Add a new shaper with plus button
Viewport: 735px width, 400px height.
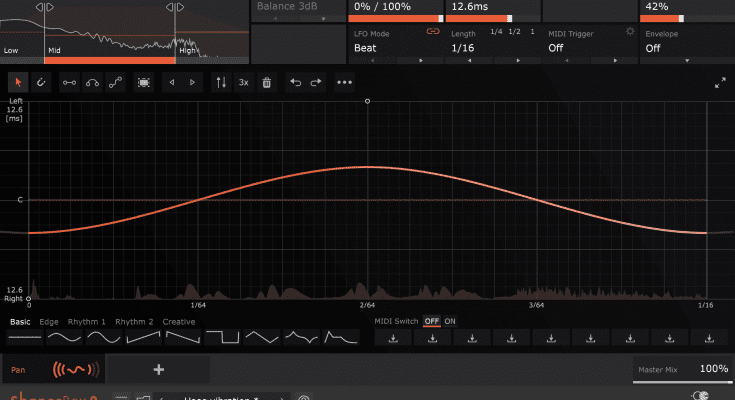pos(158,369)
